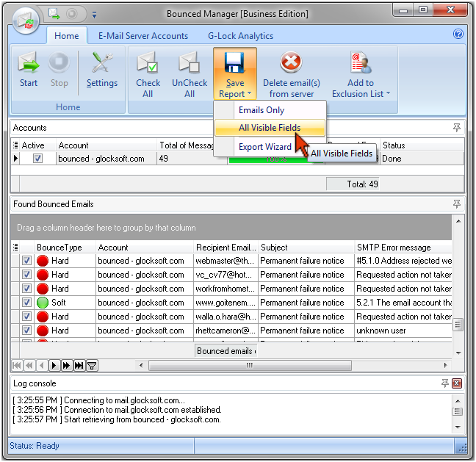Click the '5.2.1 The email account' error cell
Viewport: 476px width, 462px height.
(x=403, y=303)
